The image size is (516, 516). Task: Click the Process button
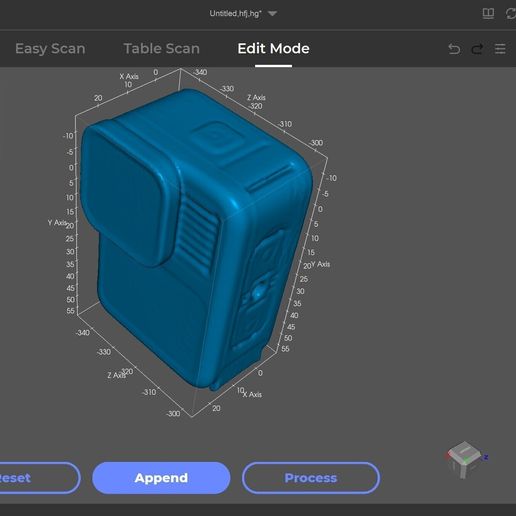(311, 478)
